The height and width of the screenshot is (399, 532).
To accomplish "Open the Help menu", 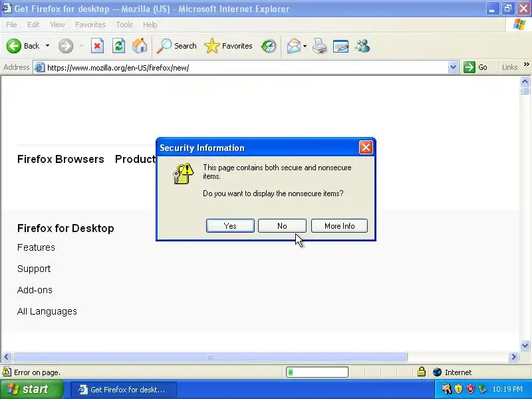I will click(x=150, y=25).
